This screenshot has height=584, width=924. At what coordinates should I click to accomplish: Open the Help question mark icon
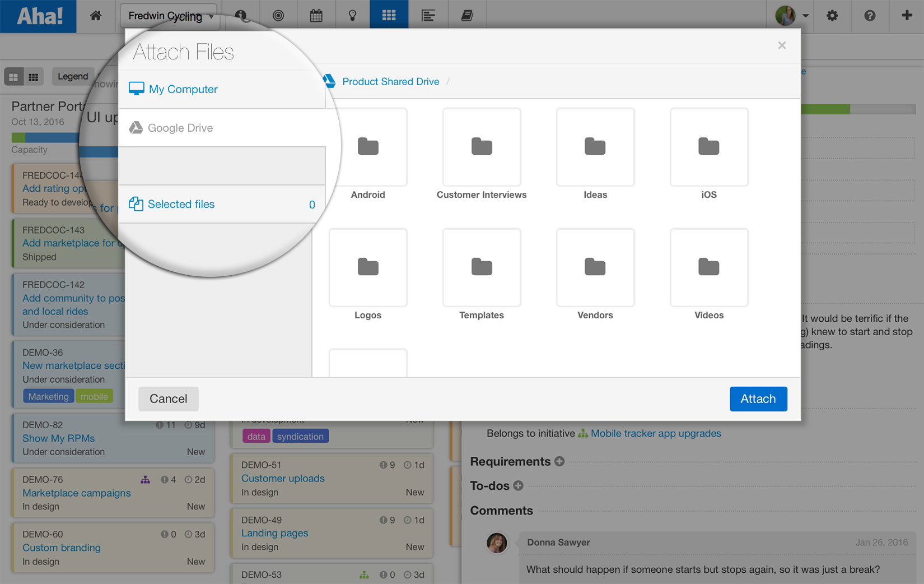click(x=870, y=16)
